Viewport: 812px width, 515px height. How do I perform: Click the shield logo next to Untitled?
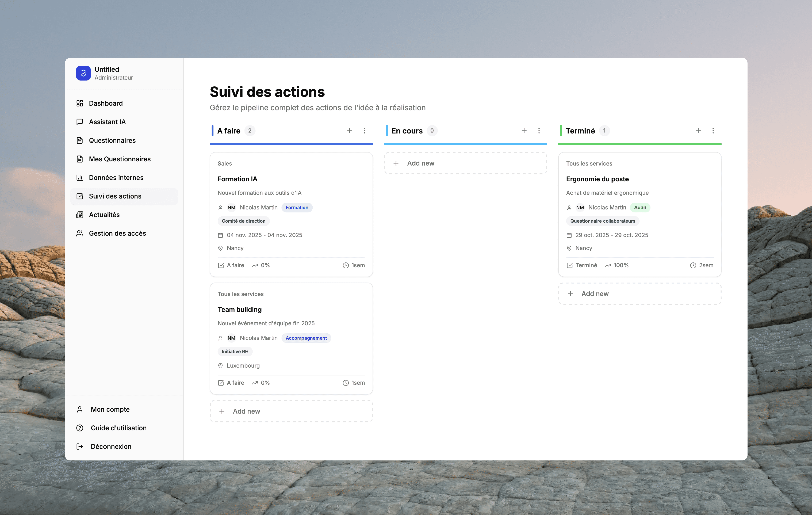click(x=83, y=73)
